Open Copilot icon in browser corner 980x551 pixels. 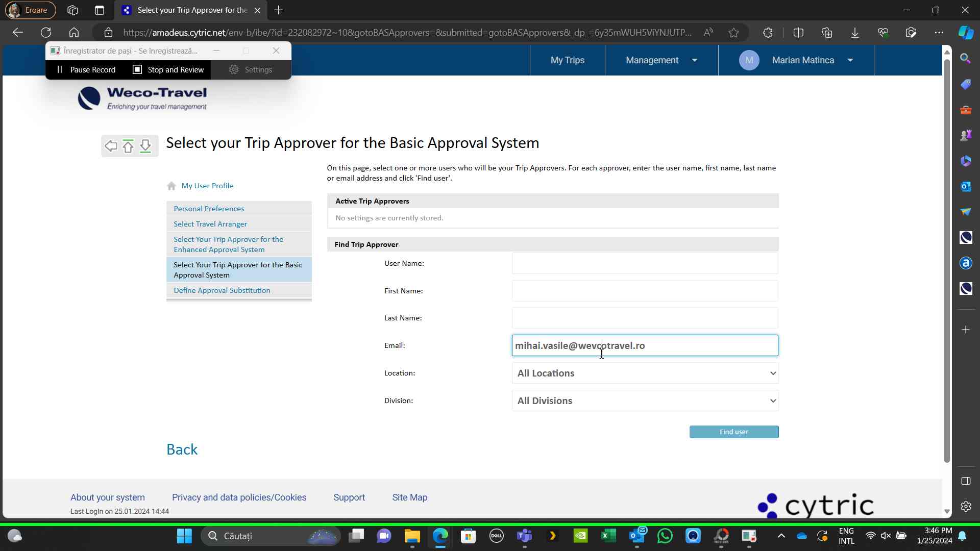click(966, 33)
